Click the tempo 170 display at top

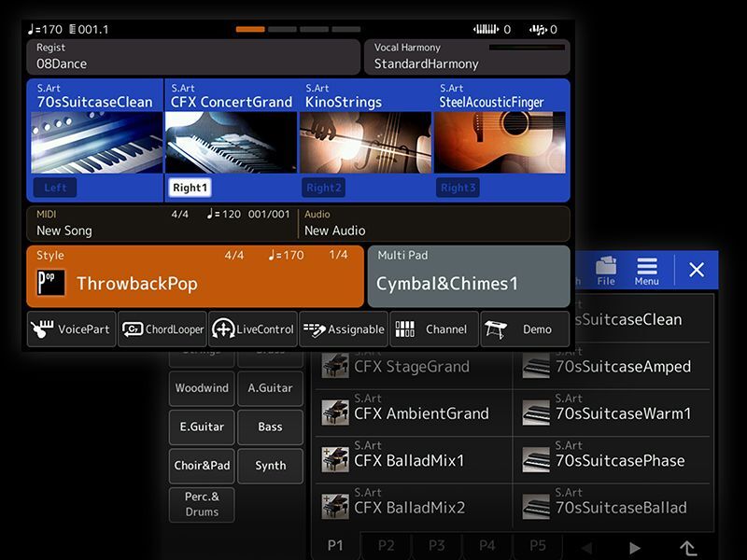[45, 30]
